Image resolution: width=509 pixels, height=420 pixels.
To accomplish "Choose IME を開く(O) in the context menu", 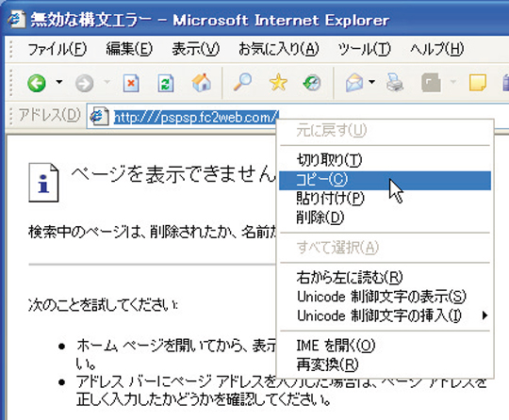I will point(385,346).
